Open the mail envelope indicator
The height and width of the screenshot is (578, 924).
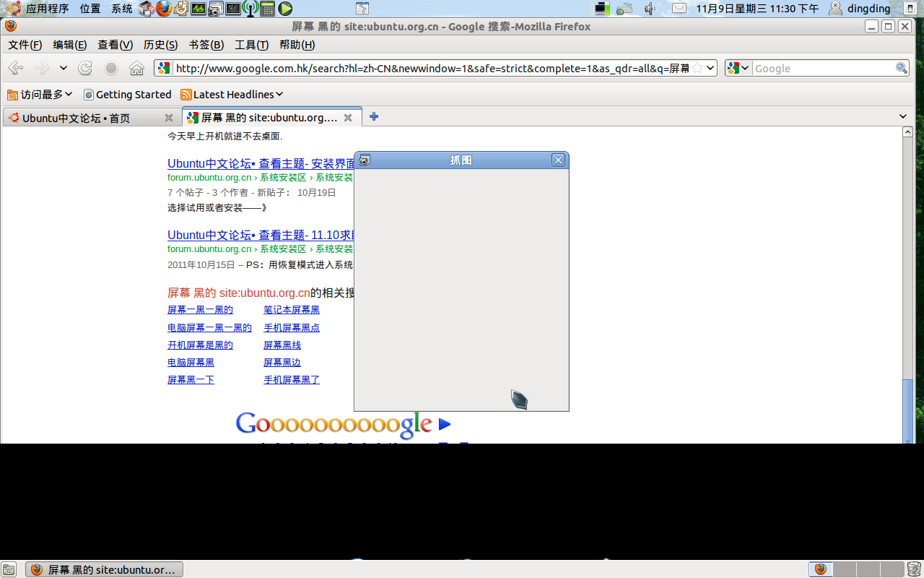[x=679, y=9]
